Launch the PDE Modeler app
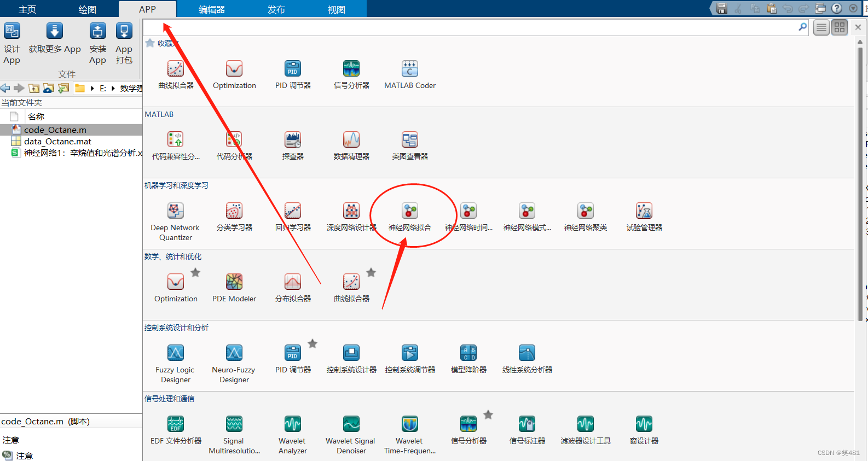 click(234, 288)
